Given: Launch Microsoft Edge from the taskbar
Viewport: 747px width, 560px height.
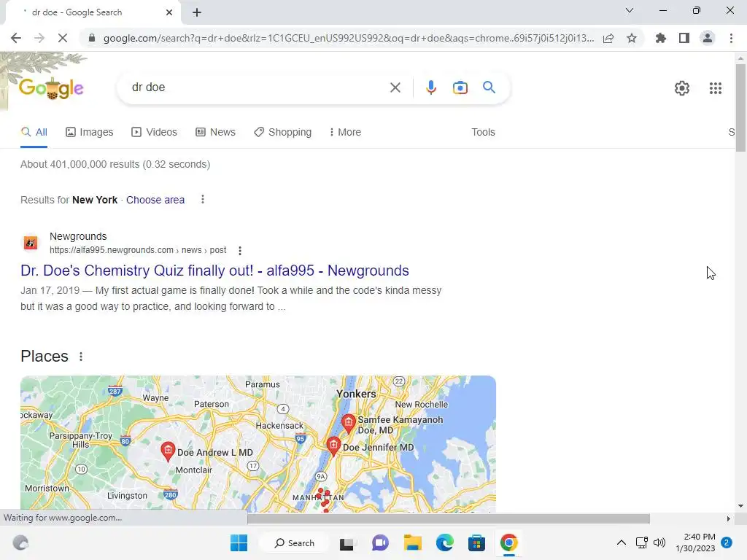Looking at the screenshot, I should pos(444,542).
